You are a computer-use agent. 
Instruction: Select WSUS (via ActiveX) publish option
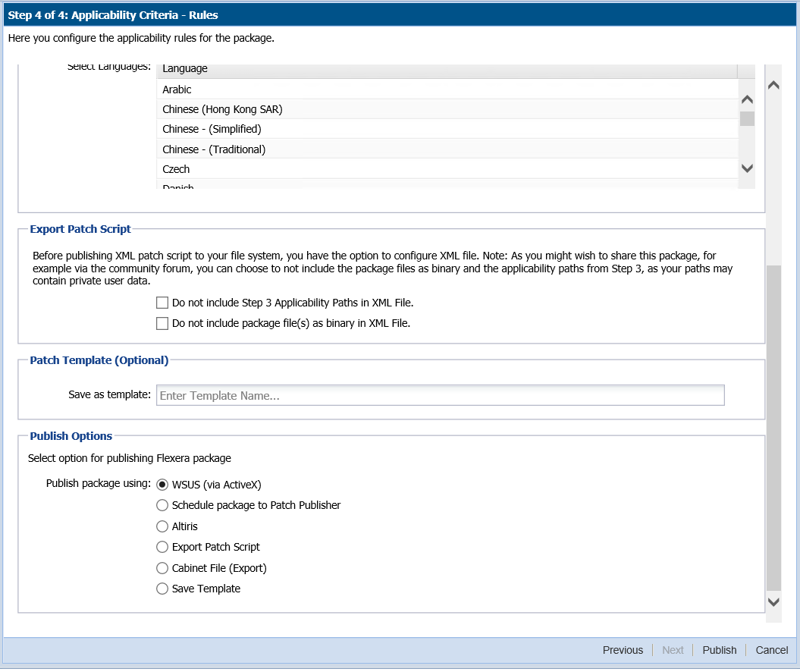tap(162, 485)
